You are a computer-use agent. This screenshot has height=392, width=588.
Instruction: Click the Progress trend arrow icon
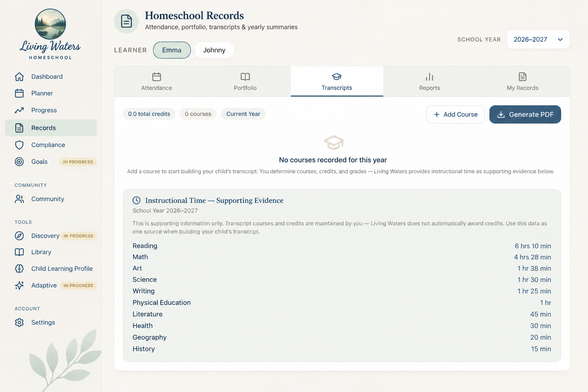[19, 110]
